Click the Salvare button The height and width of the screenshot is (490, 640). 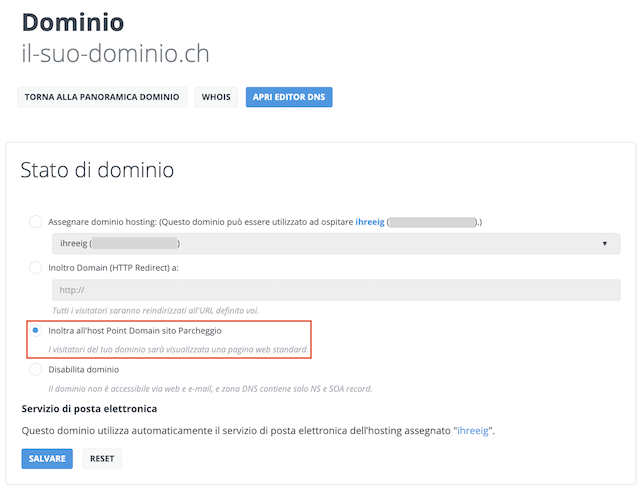[47, 459]
